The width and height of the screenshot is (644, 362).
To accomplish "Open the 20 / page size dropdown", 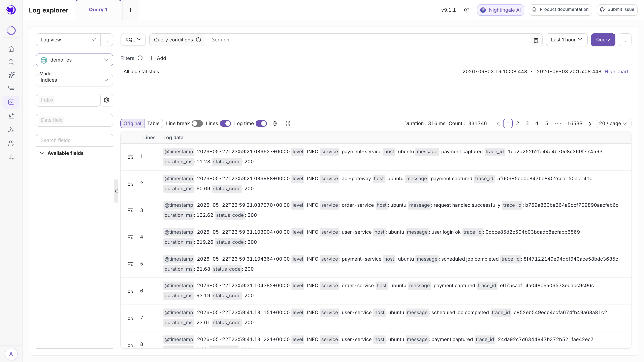I will (613, 123).
